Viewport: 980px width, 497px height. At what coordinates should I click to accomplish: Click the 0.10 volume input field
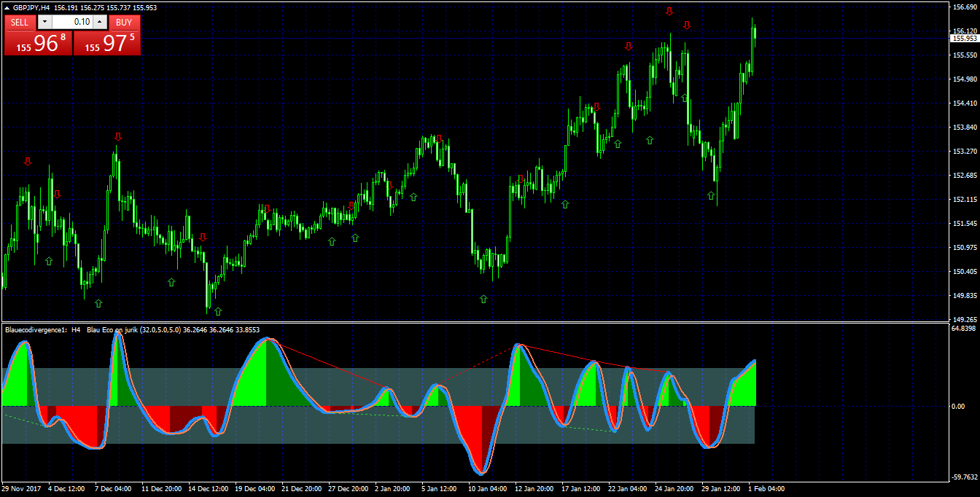[72, 23]
